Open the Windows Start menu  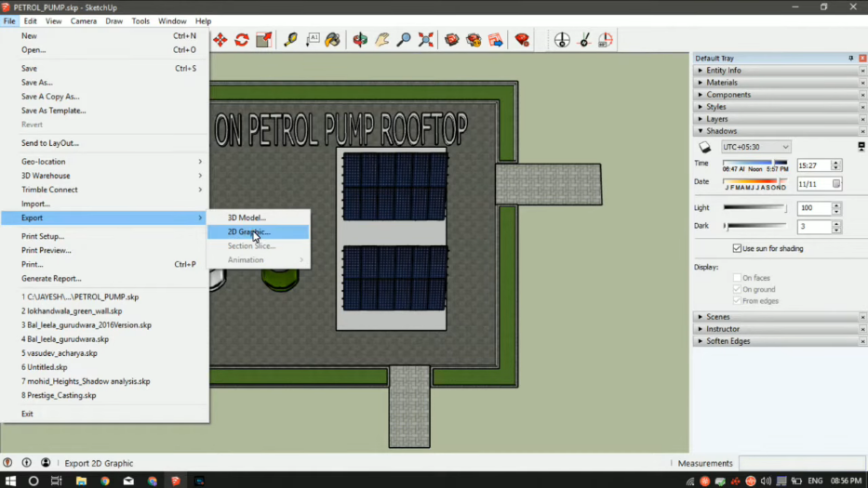tap(10, 481)
